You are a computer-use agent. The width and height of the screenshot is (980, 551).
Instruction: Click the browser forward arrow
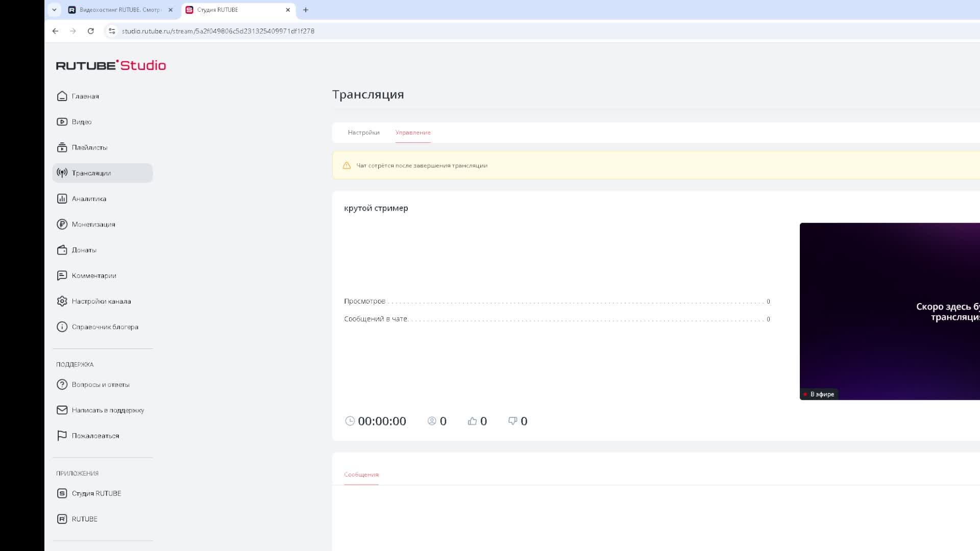point(73,31)
